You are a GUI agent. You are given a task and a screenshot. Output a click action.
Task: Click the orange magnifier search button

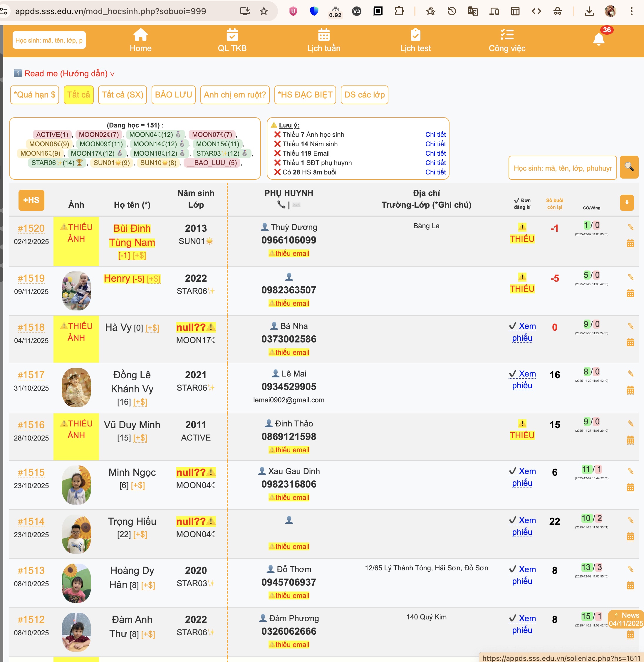(x=629, y=167)
